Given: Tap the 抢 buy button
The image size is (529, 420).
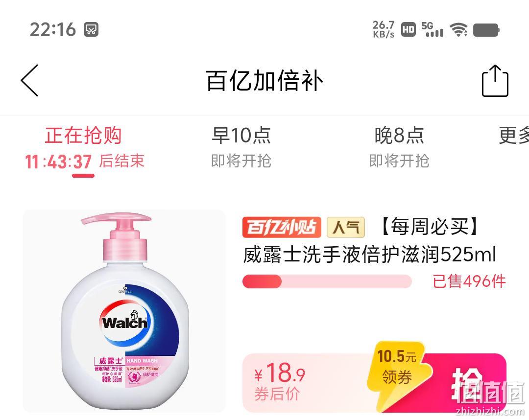Looking at the screenshot, I should coord(469,383).
